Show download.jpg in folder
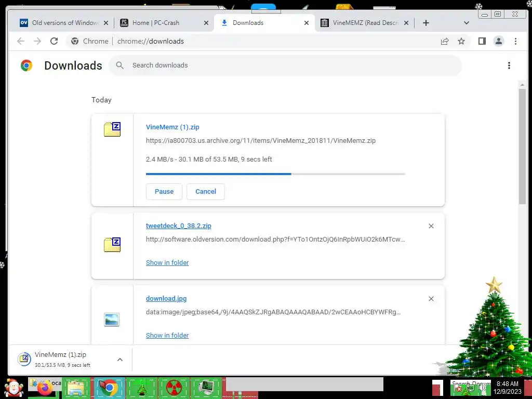The width and height of the screenshot is (532, 399). tap(167, 335)
